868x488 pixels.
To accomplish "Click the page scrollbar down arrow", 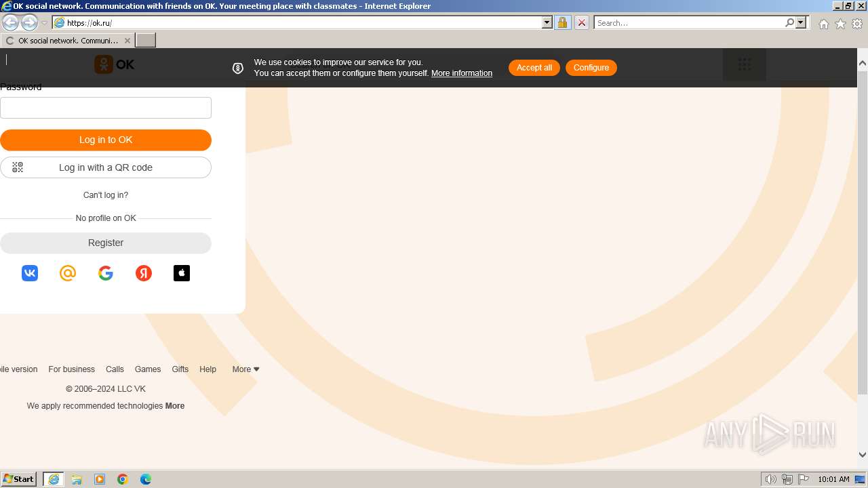I will coord(863,455).
